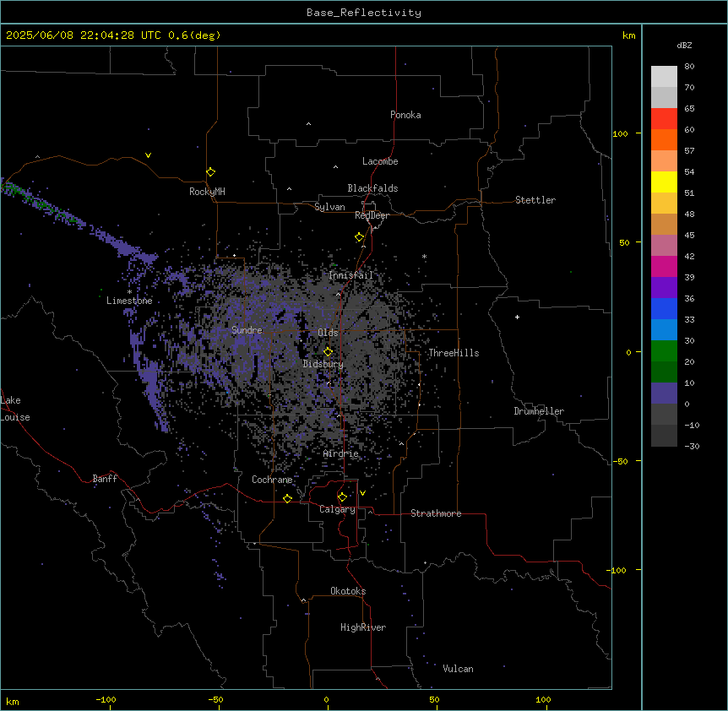
Task: Select the bright green 30-20 dBZ swatch
Action: point(664,351)
